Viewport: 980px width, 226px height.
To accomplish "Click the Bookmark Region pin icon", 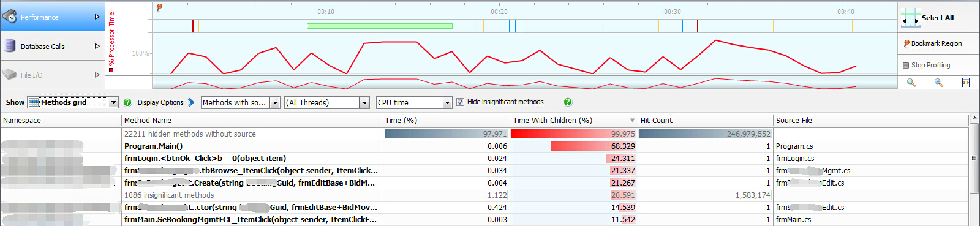I will [x=907, y=43].
